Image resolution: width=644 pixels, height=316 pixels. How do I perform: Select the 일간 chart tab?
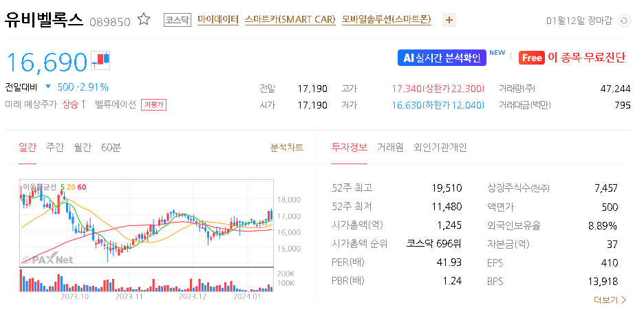point(28,148)
